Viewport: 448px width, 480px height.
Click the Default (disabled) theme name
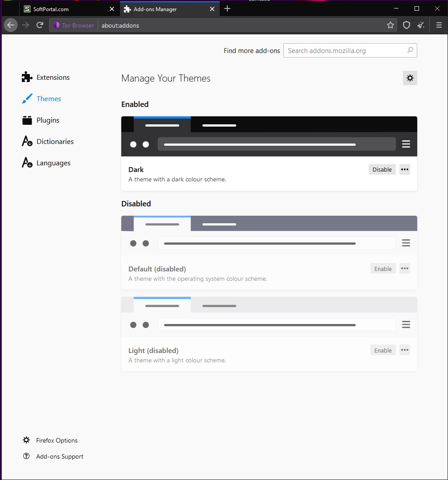(157, 269)
